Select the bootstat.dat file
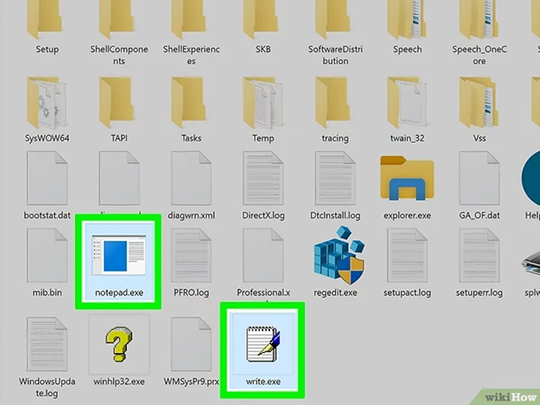The width and height of the screenshot is (540, 405). (x=47, y=178)
